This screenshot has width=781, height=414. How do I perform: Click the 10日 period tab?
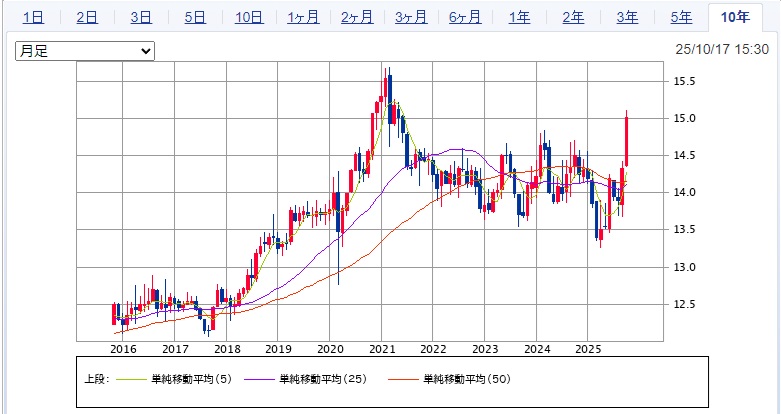click(x=249, y=17)
